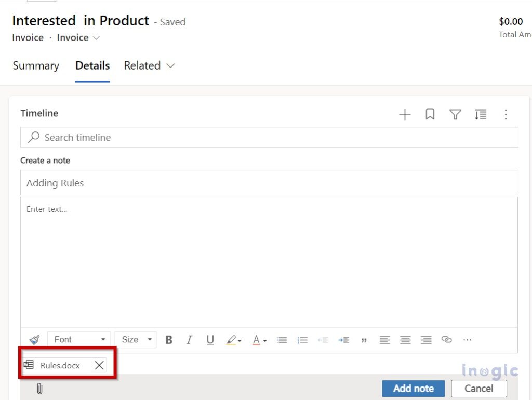532x400 pixels.
Task: Open the format painter in the note editor
Action: (x=34, y=339)
